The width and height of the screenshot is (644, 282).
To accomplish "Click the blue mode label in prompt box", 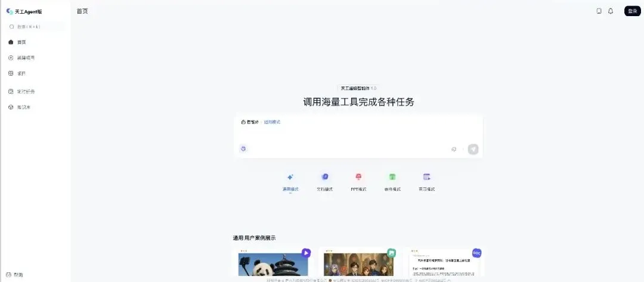I will pyautogui.click(x=273, y=122).
